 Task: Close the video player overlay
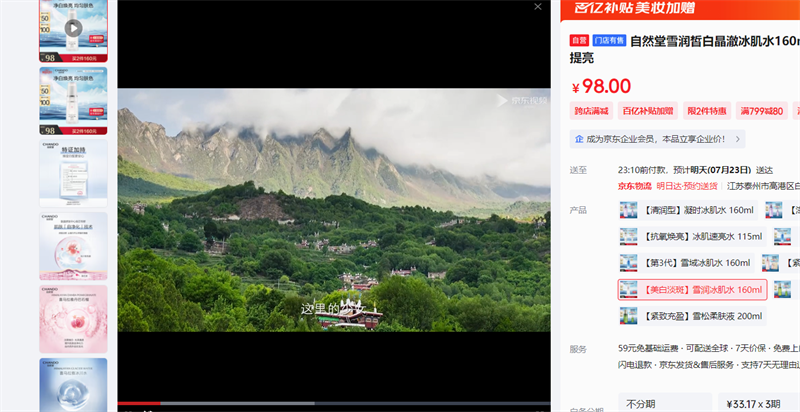click(538, 7)
